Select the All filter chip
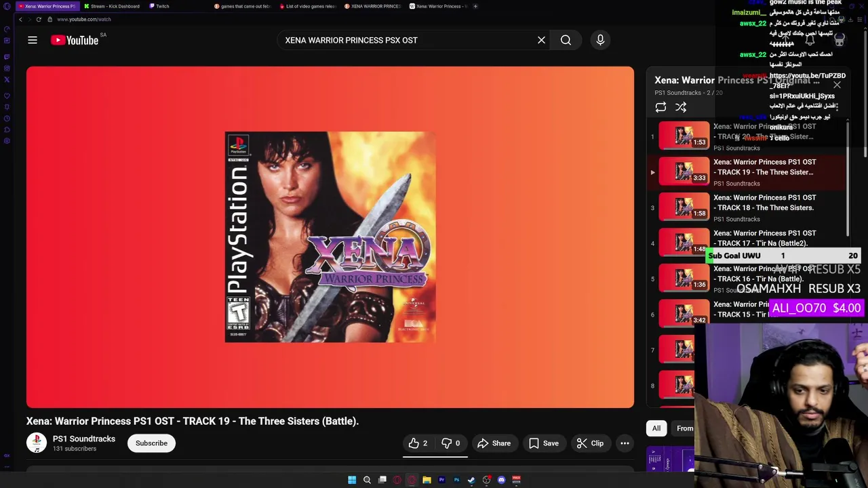The image size is (868, 488). pos(656,428)
